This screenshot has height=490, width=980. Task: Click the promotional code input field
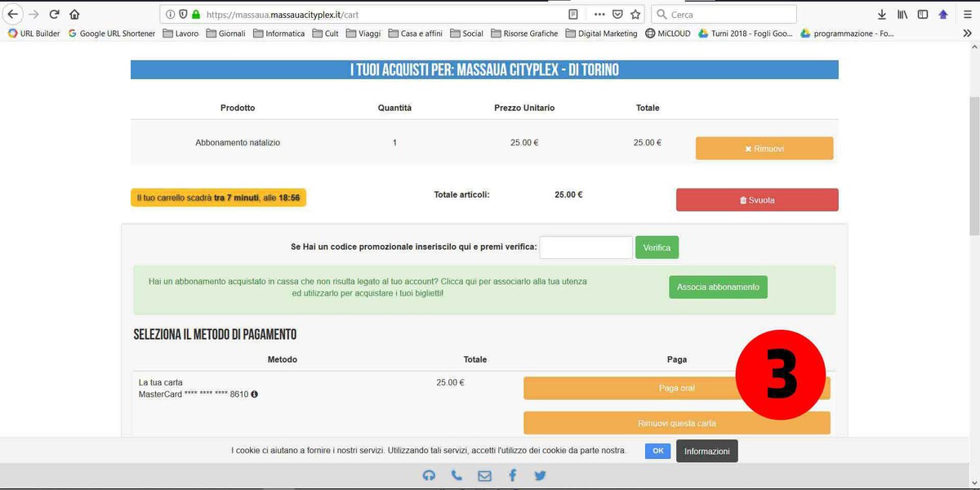pyautogui.click(x=586, y=247)
